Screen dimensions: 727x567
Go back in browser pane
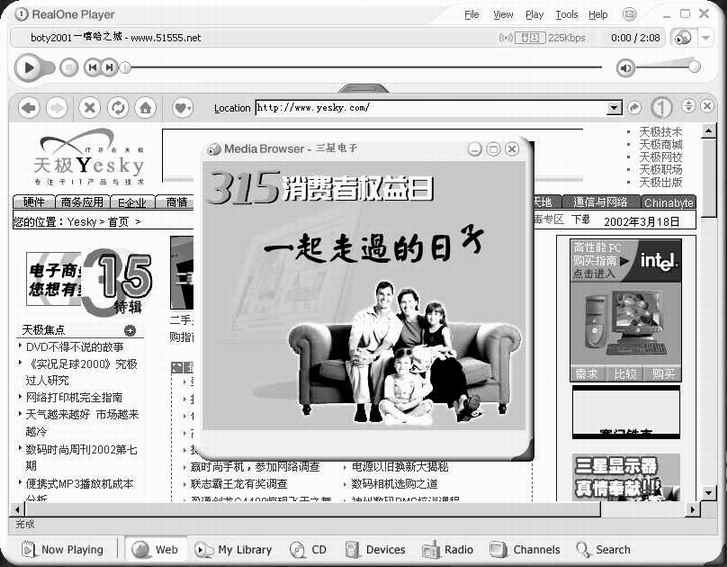coord(29,108)
